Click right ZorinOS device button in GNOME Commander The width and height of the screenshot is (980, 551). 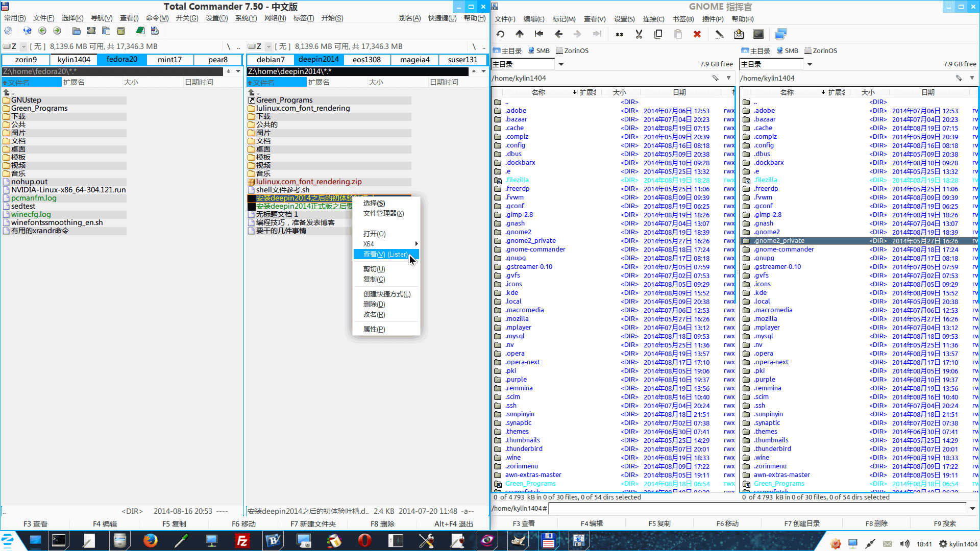821,51
